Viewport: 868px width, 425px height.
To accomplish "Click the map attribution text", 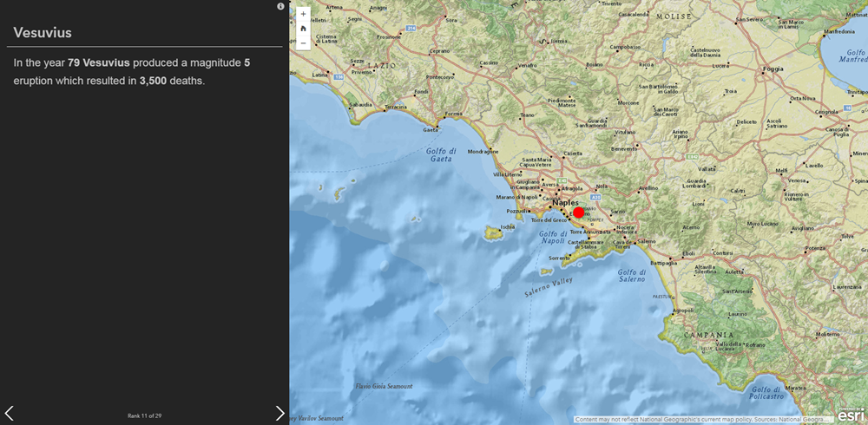I will click(x=702, y=420).
